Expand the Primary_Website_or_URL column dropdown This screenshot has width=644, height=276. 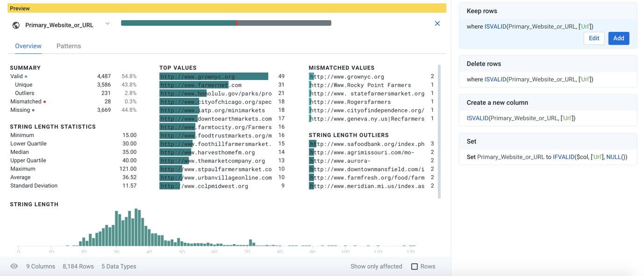point(107,24)
